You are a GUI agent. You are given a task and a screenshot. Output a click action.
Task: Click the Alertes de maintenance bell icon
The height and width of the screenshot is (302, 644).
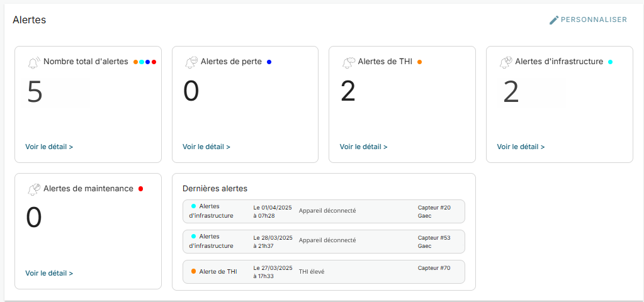tap(33, 189)
